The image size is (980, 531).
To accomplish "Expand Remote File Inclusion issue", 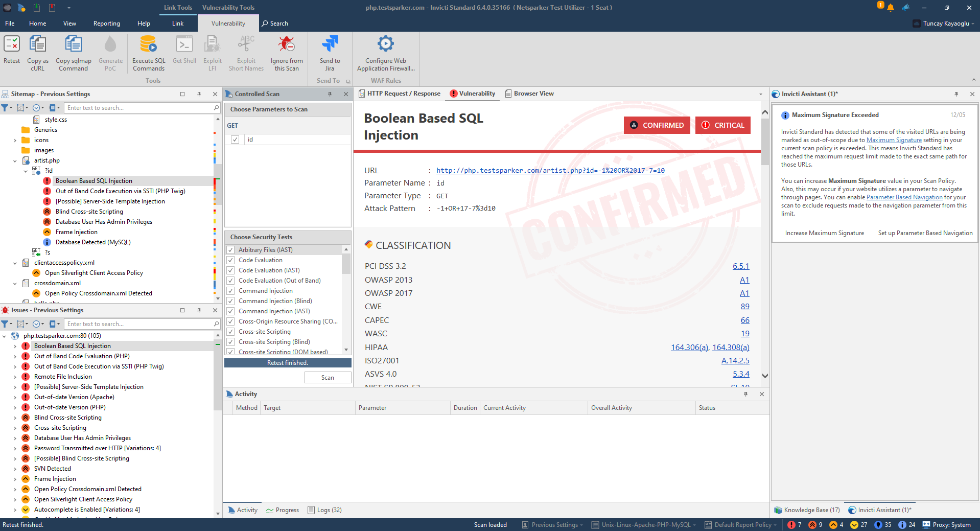I will point(15,377).
